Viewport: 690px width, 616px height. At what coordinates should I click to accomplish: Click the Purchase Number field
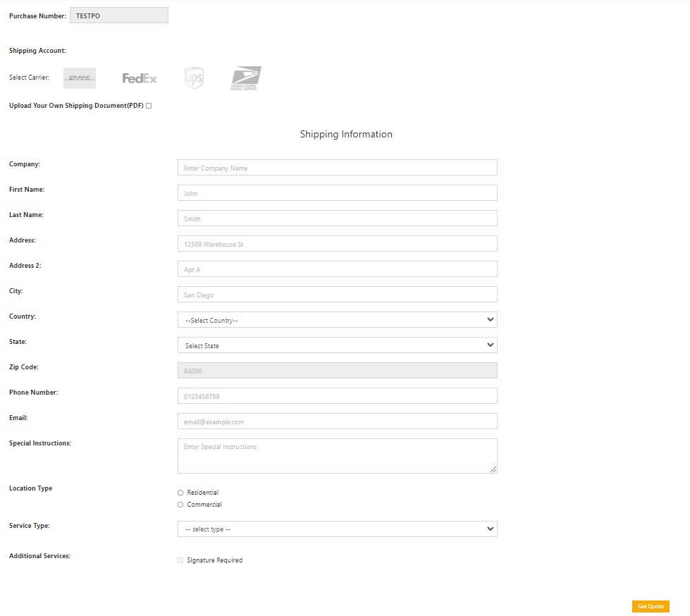119,16
